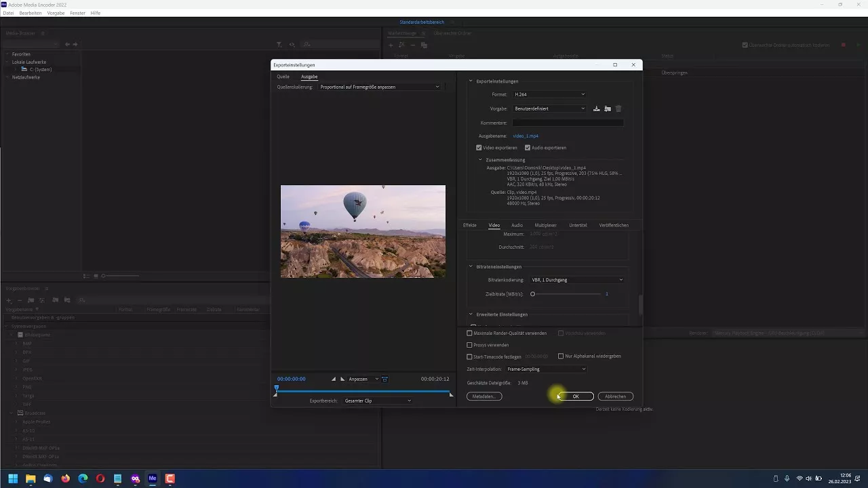This screenshot has width=868, height=488.
Task: Open the Zeit-Interpolation Frame-Sampling dropdown
Action: 546,369
